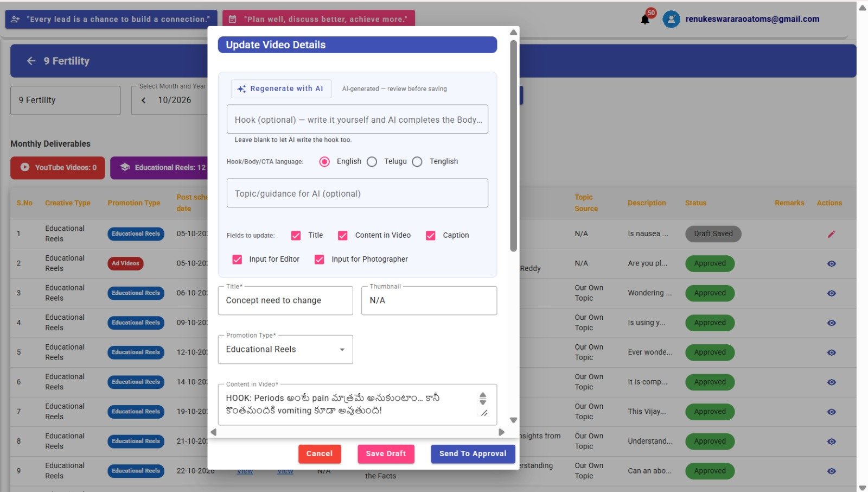The image size is (868, 492).
Task: Open the notification bell with 50 badge
Action: 645,20
